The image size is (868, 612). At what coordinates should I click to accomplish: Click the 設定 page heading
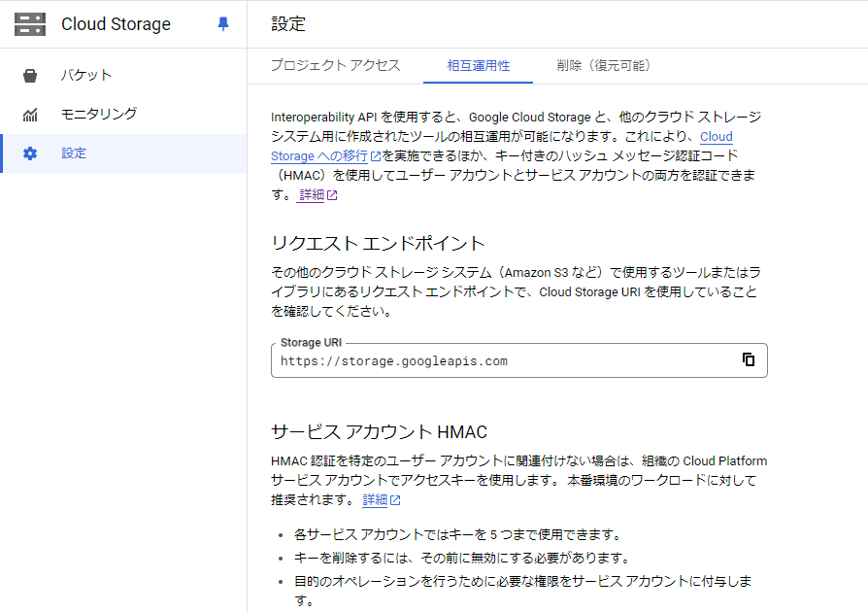[288, 24]
